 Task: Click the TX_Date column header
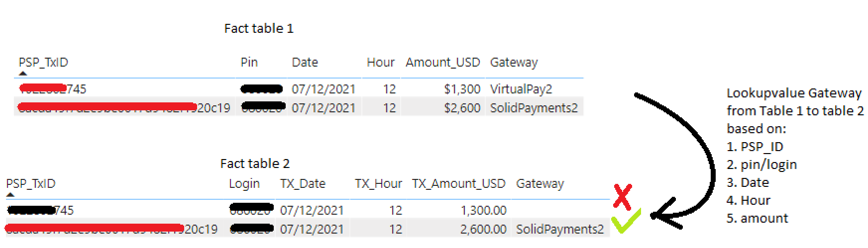pos(303,183)
